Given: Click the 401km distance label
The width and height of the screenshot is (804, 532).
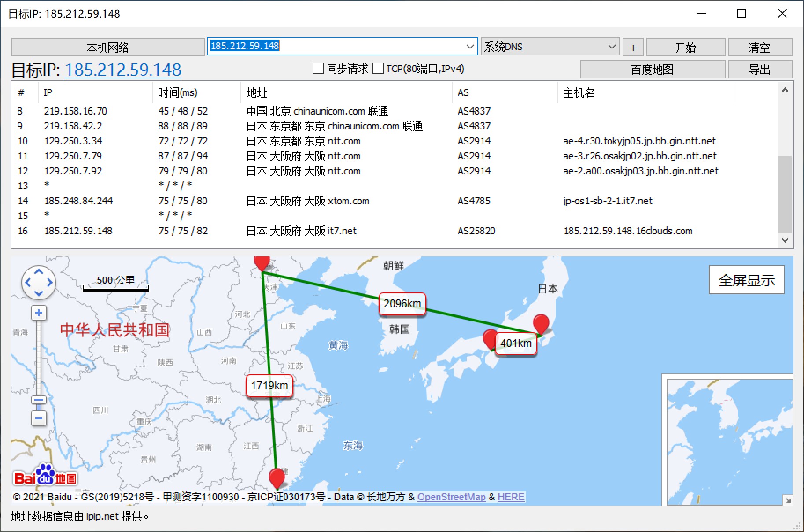Looking at the screenshot, I should coord(516,344).
